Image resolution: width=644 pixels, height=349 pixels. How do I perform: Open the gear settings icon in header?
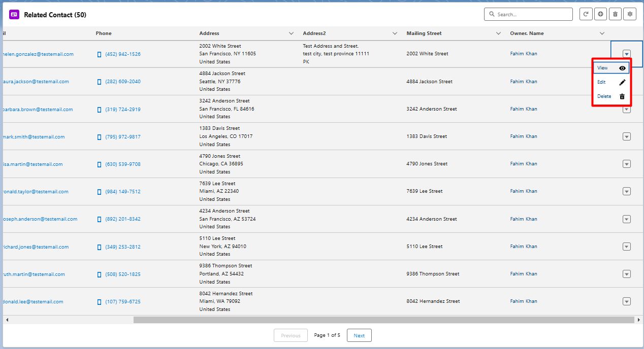[630, 14]
